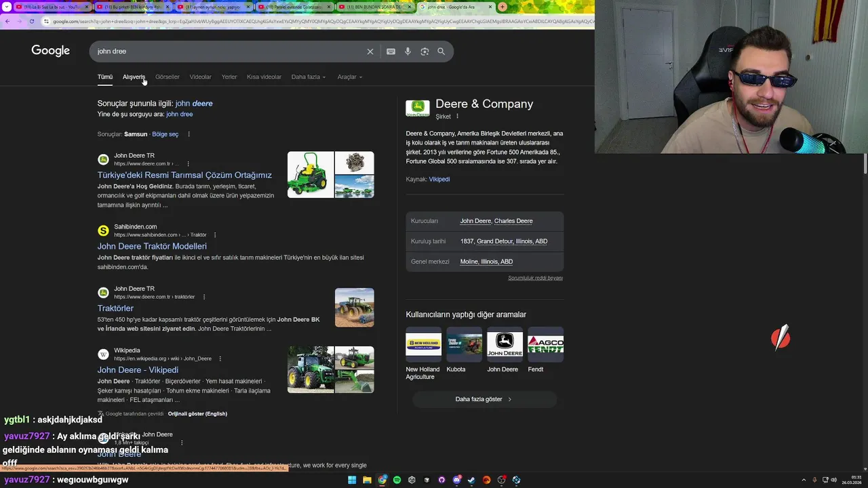Expand Daha fazla göster button
Viewport: 868px width, 488px height.
[484, 399]
